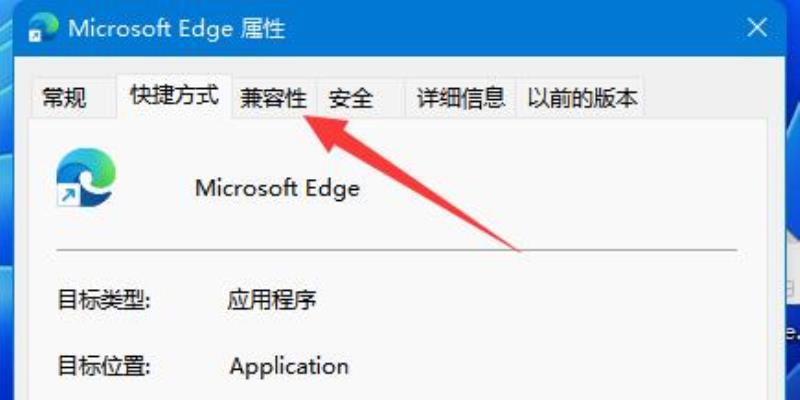800x400 pixels.
Task: Click the shortcut arrow overlay on large Edge icon
Action: click(x=68, y=195)
